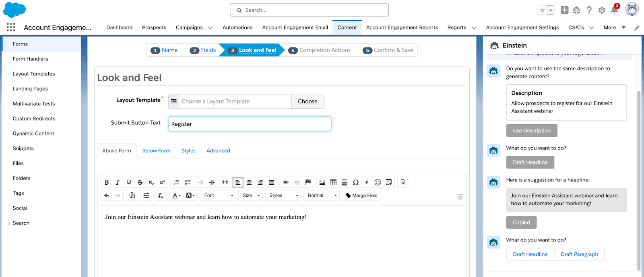Click the Choose layout template button

click(x=308, y=101)
